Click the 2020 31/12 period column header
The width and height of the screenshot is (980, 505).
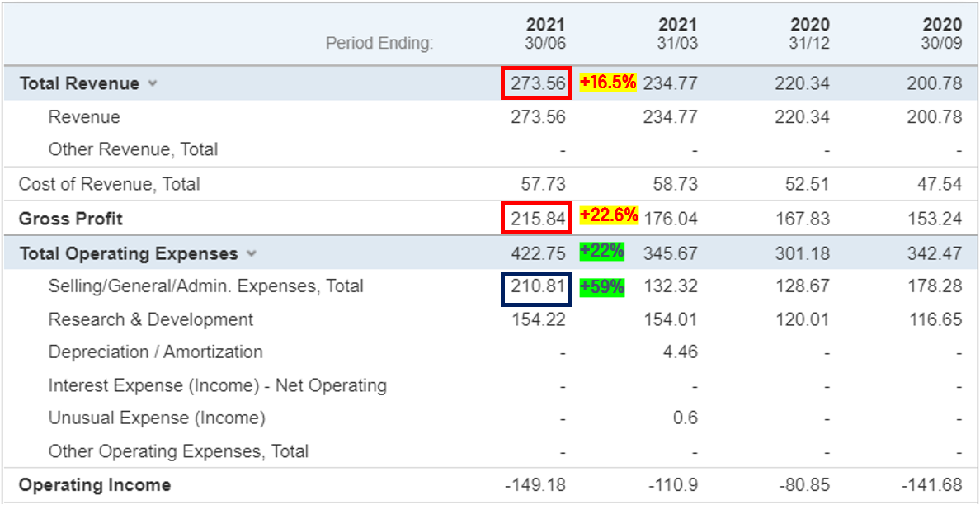[x=810, y=34]
